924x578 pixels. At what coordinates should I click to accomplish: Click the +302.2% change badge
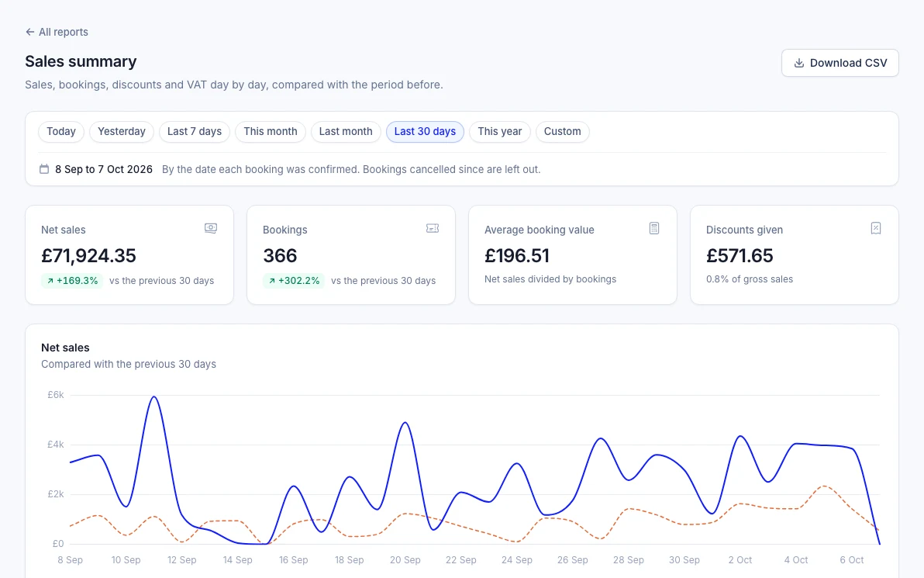coord(294,281)
